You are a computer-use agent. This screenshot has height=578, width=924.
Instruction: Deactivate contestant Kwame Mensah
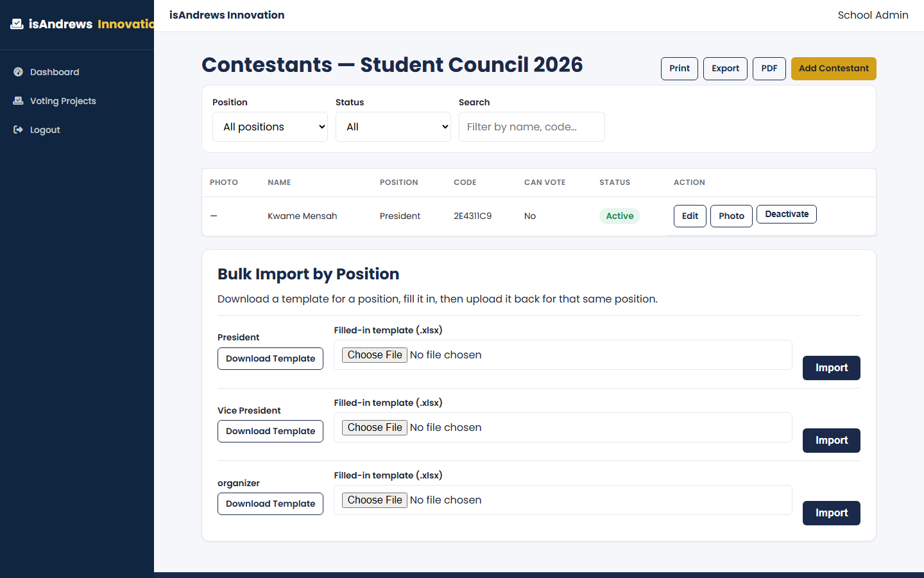coord(787,214)
